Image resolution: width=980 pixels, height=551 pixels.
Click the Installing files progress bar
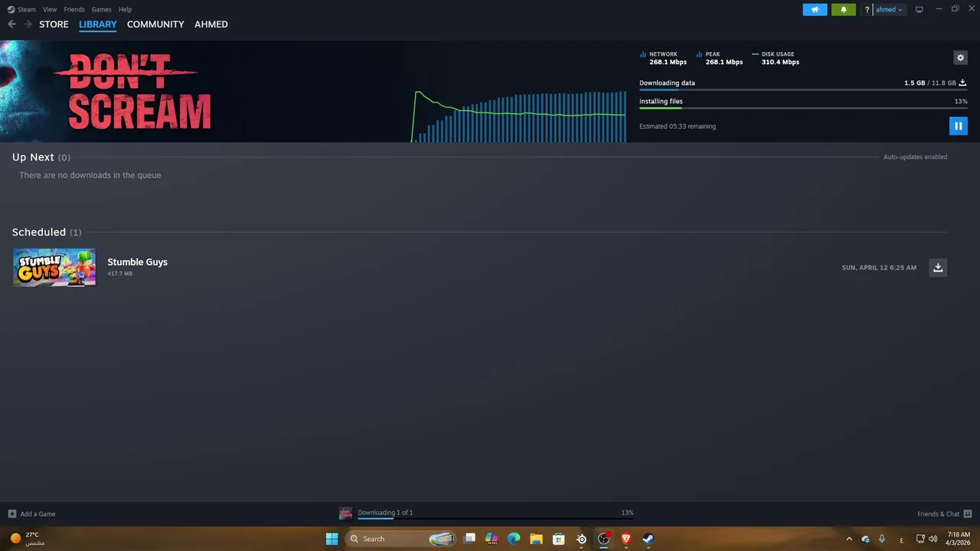coord(803,108)
